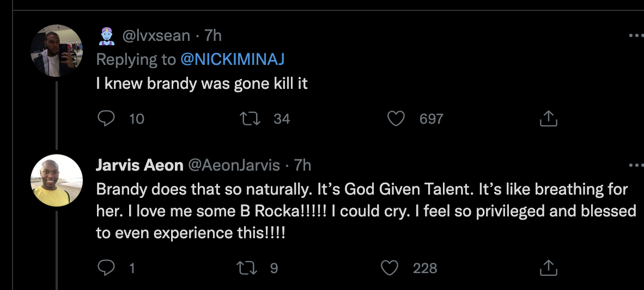
Task: Click the @AeonJarvis handle
Action: tap(234, 165)
